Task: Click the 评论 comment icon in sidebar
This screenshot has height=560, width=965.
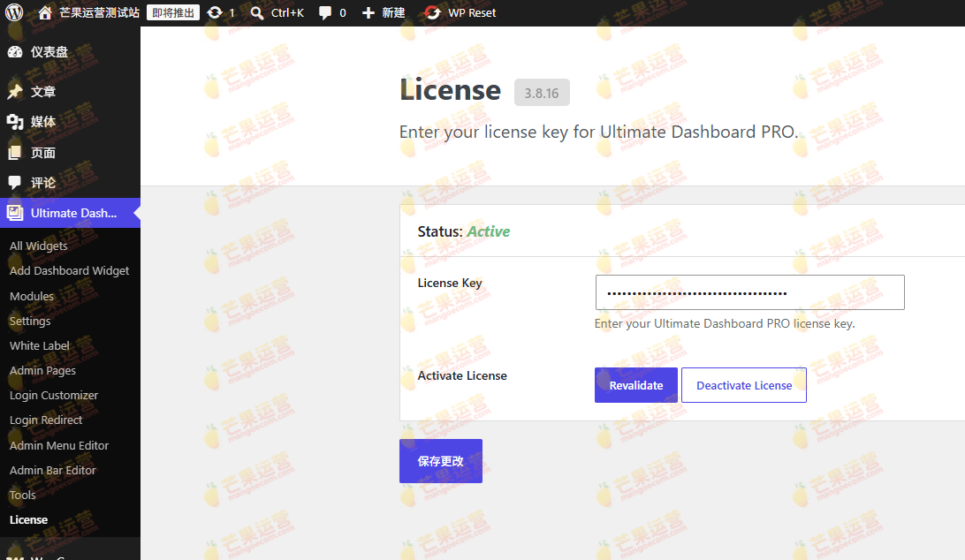Action: (15, 182)
